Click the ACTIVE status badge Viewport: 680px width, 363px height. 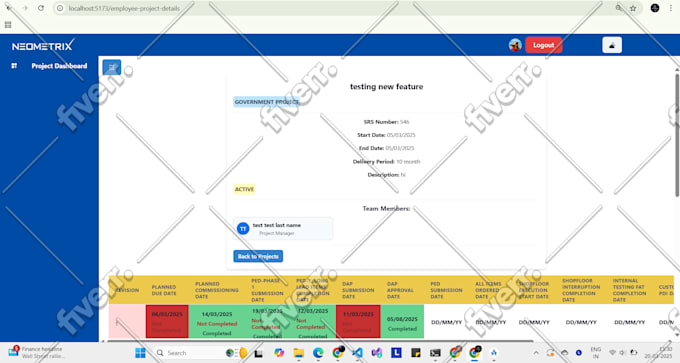tap(244, 190)
